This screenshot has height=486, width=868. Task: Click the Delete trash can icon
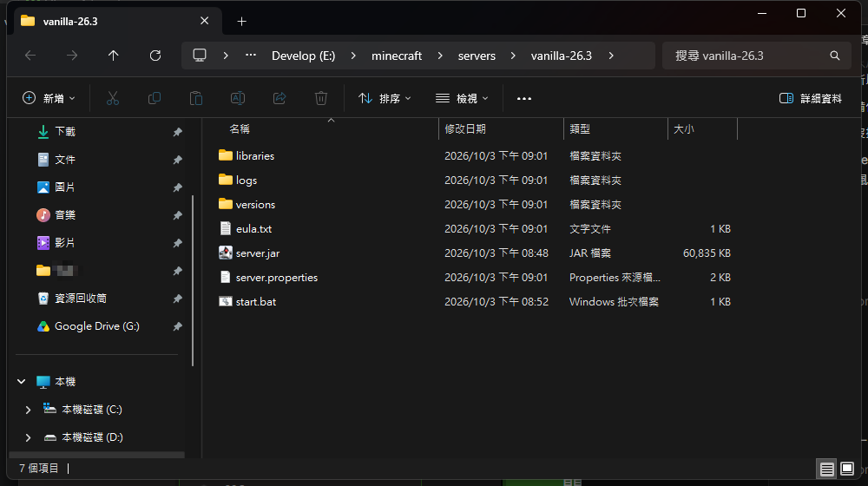click(321, 99)
